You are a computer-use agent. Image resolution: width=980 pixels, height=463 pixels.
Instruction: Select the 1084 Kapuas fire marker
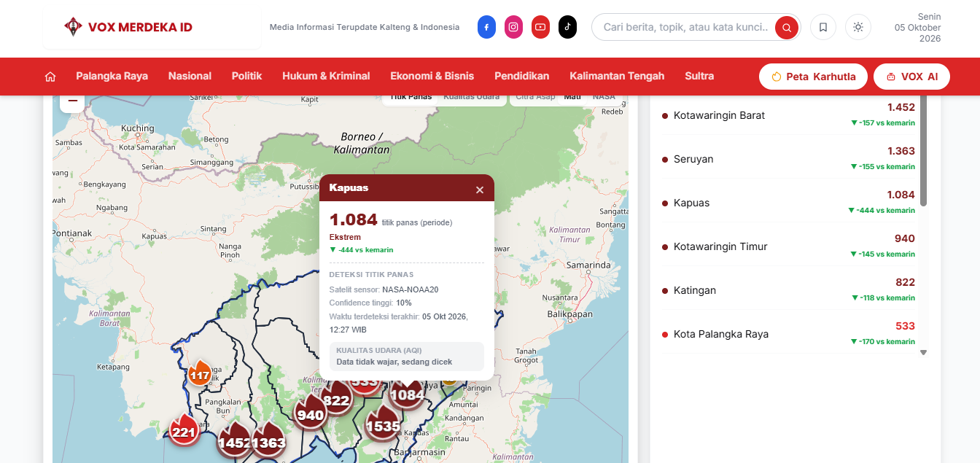click(406, 394)
